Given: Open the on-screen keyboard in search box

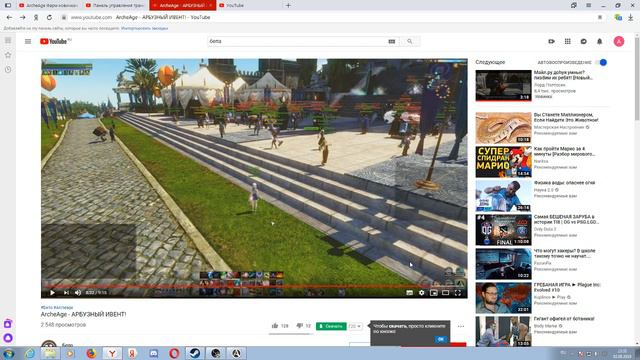Looking at the screenshot, I should [x=391, y=41].
